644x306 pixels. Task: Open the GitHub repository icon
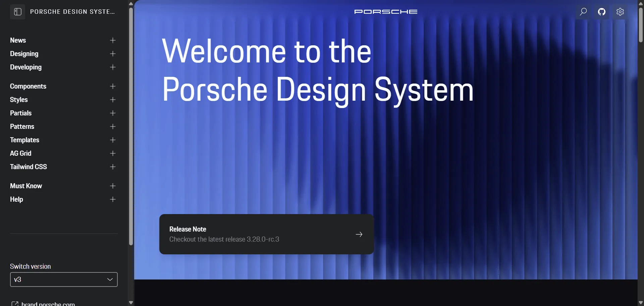[602, 12]
